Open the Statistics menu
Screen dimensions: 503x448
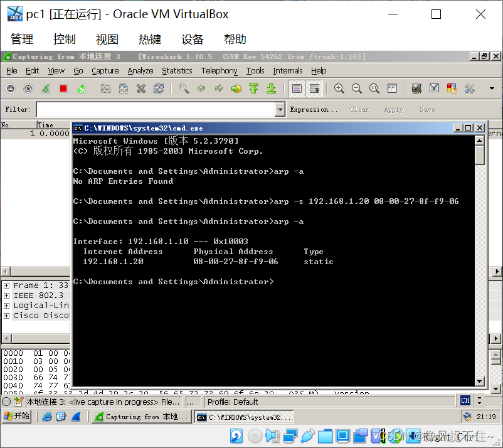tap(177, 71)
